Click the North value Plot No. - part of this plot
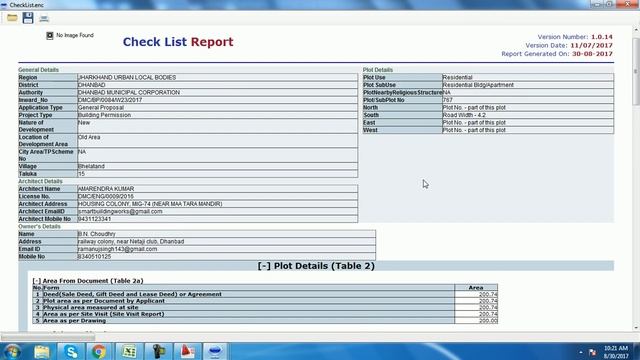 [x=474, y=107]
